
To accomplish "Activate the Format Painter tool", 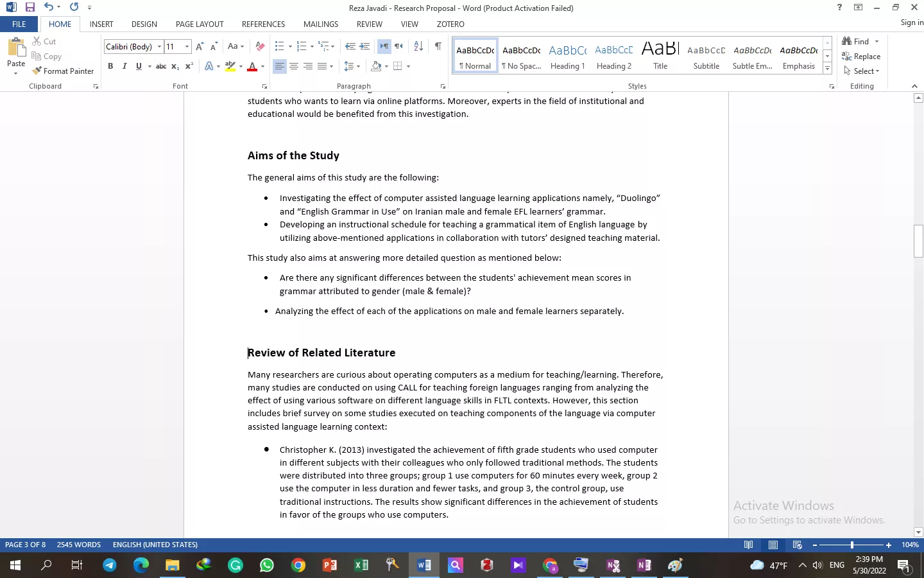I will click(x=63, y=71).
